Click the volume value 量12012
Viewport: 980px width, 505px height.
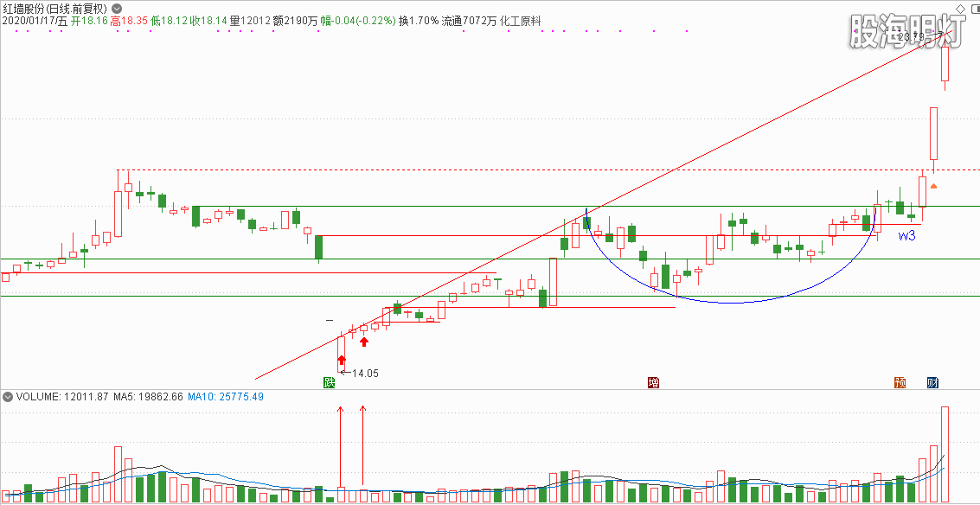tap(250, 21)
